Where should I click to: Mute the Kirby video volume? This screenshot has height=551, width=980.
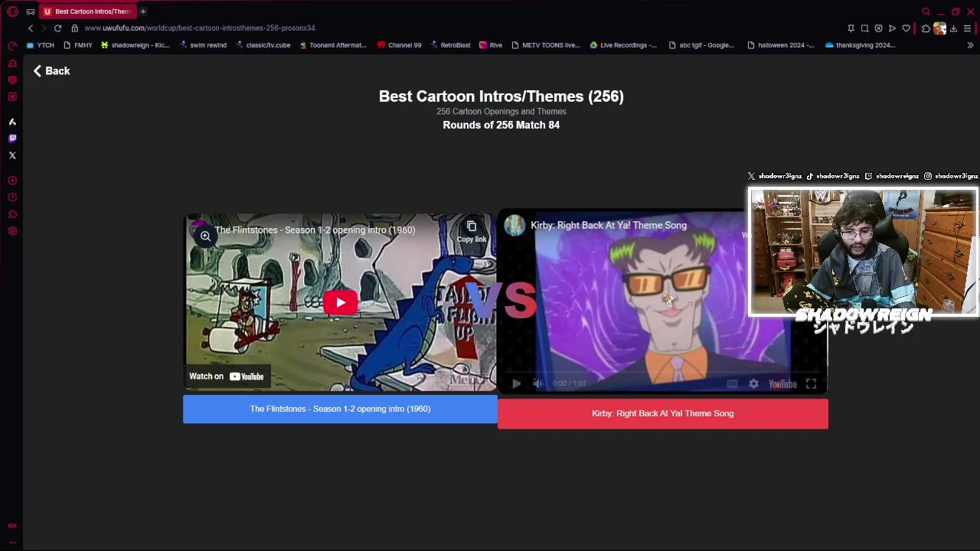tap(537, 383)
